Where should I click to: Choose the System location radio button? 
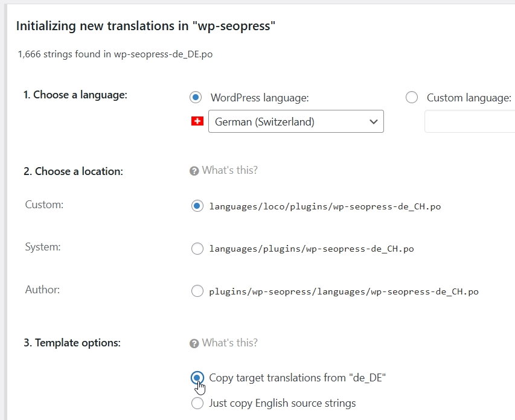pyautogui.click(x=197, y=249)
